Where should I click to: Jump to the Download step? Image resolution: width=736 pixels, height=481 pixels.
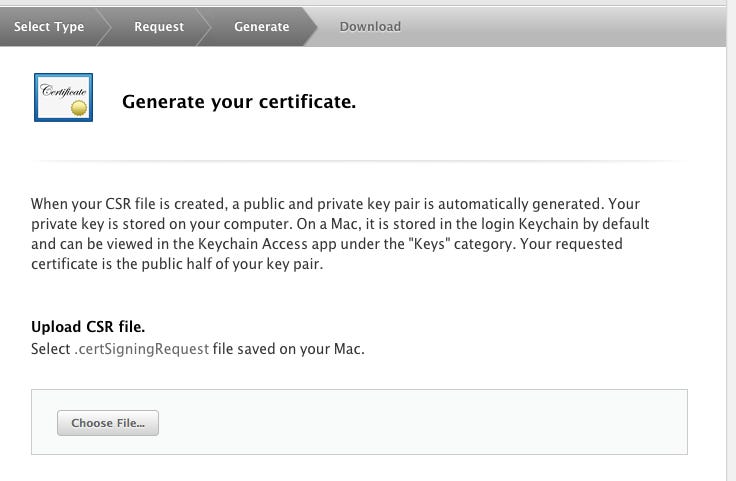[370, 27]
